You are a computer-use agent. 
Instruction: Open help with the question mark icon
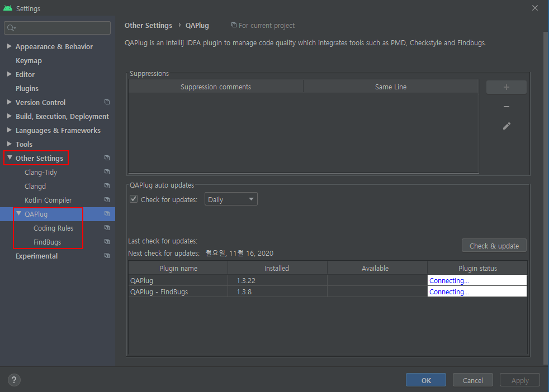(x=14, y=380)
